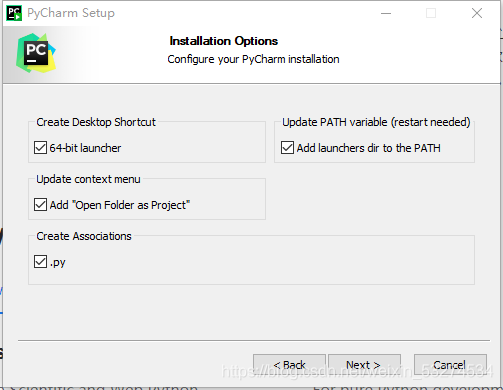Close the PyCharm Setup dialog
This screenshot has height=390, width=503.
477,13
